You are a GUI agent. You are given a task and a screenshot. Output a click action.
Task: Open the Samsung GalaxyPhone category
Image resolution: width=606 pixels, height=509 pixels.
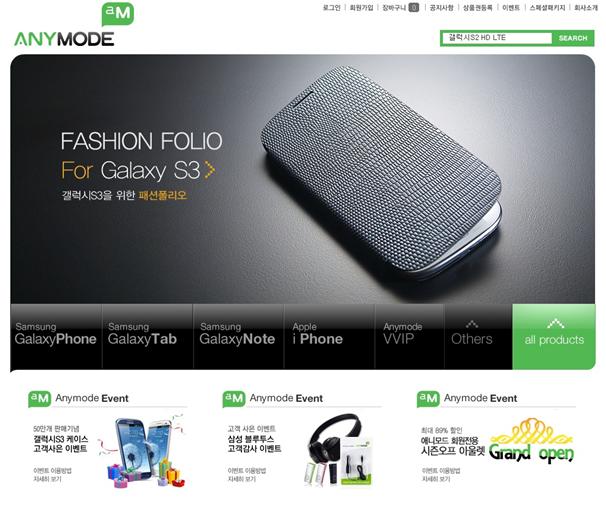tap(56, 334)
